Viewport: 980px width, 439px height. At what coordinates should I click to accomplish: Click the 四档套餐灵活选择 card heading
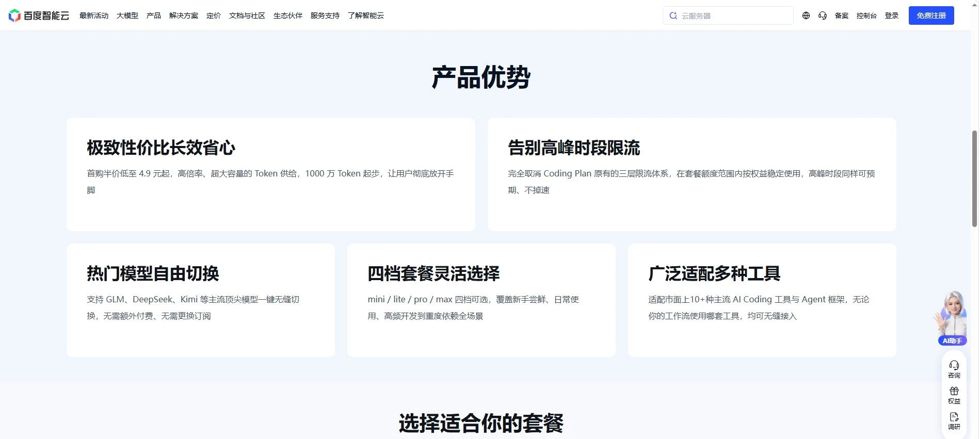click(x=433, y=273)
